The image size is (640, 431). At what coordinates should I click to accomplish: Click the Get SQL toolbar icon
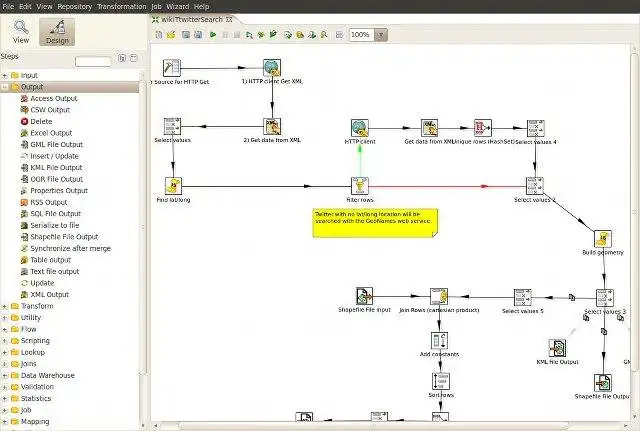click(312, 35)
